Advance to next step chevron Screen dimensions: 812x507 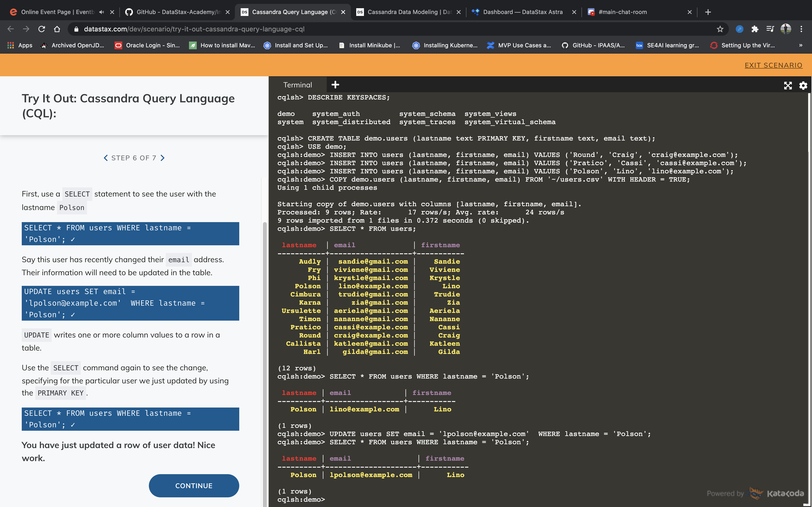point(163,158)
